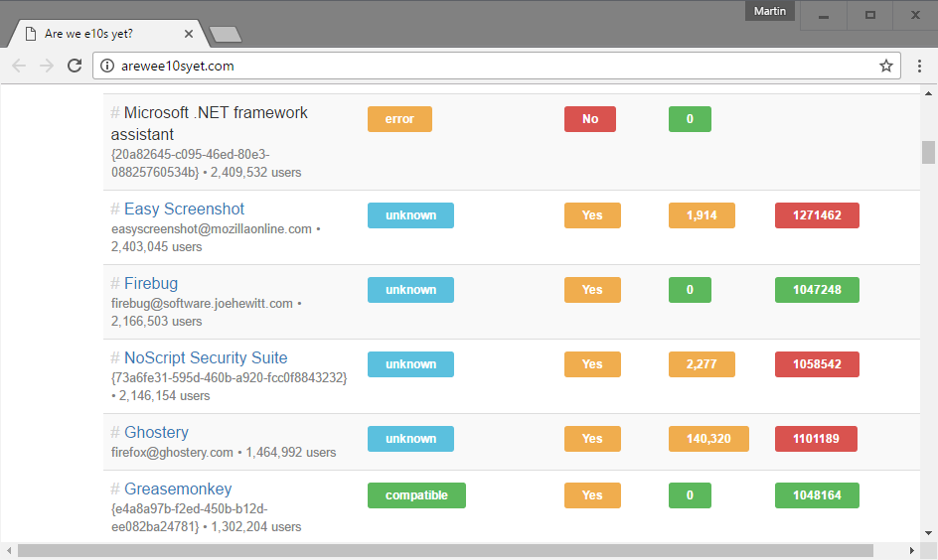
Task: Click the # anchor beside NoScript Security Suite
Action: [x=115, y=357]
